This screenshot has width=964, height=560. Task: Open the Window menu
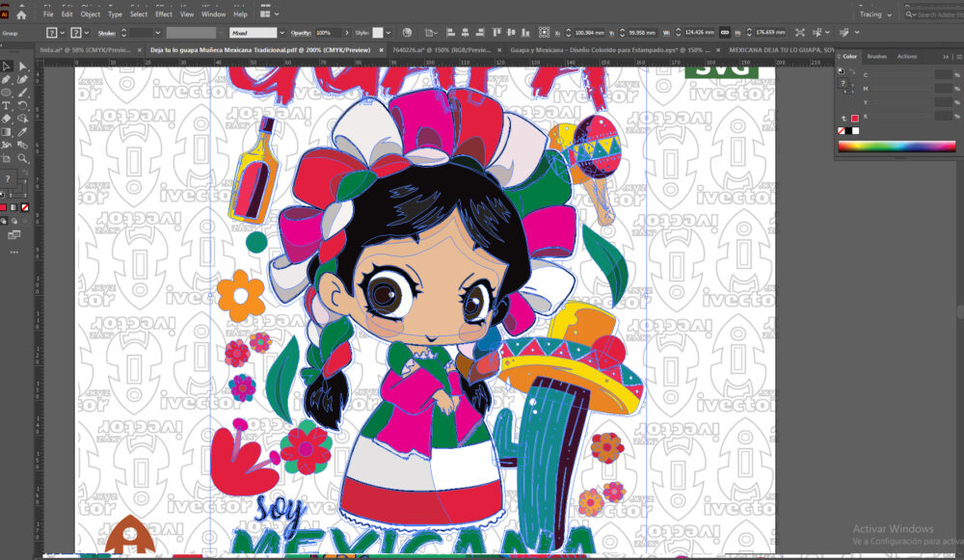213,14
